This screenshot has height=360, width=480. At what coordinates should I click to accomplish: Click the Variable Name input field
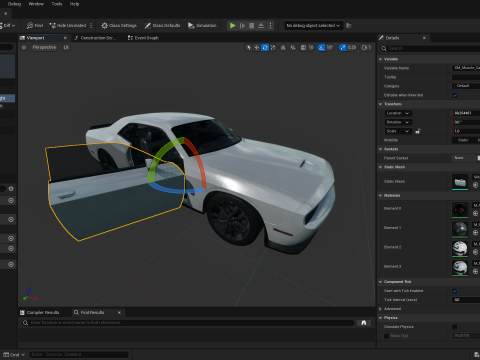tap(466, 68)
